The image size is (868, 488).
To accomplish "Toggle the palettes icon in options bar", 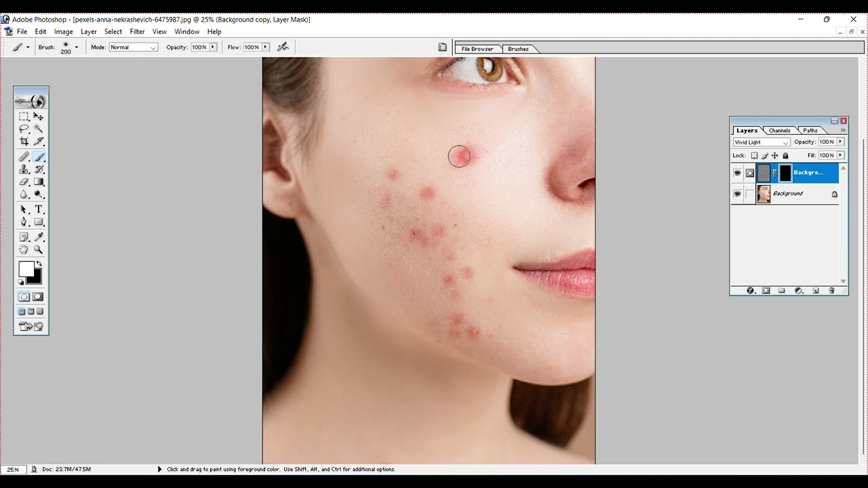I will tap(442, 47).
